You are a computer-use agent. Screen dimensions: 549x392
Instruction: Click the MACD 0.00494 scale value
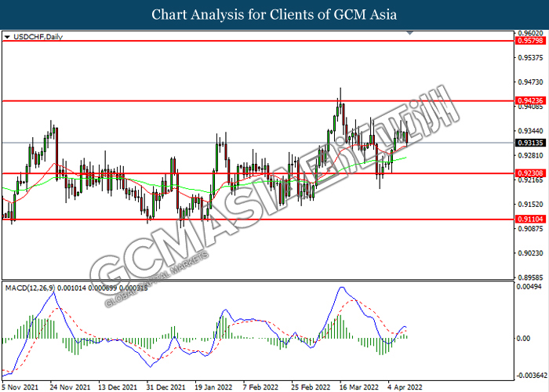click(530, 287)
